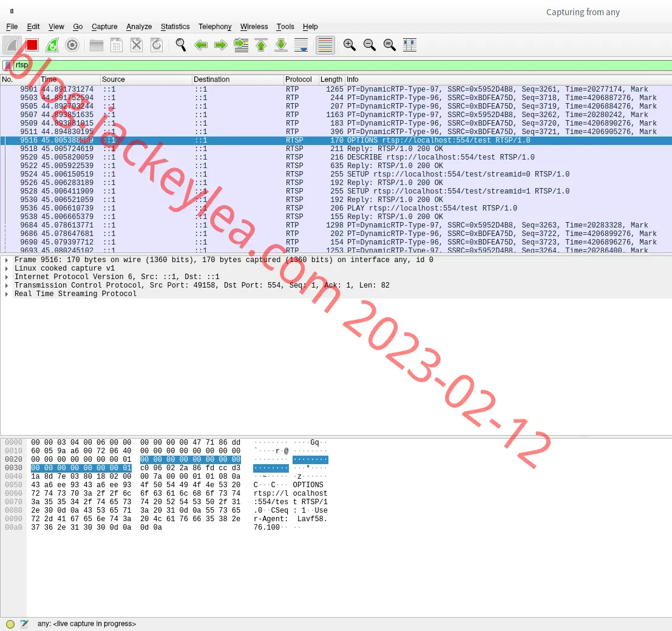Jump to the last packet
The width and height of the screenshot is (672, 631).
281,45
